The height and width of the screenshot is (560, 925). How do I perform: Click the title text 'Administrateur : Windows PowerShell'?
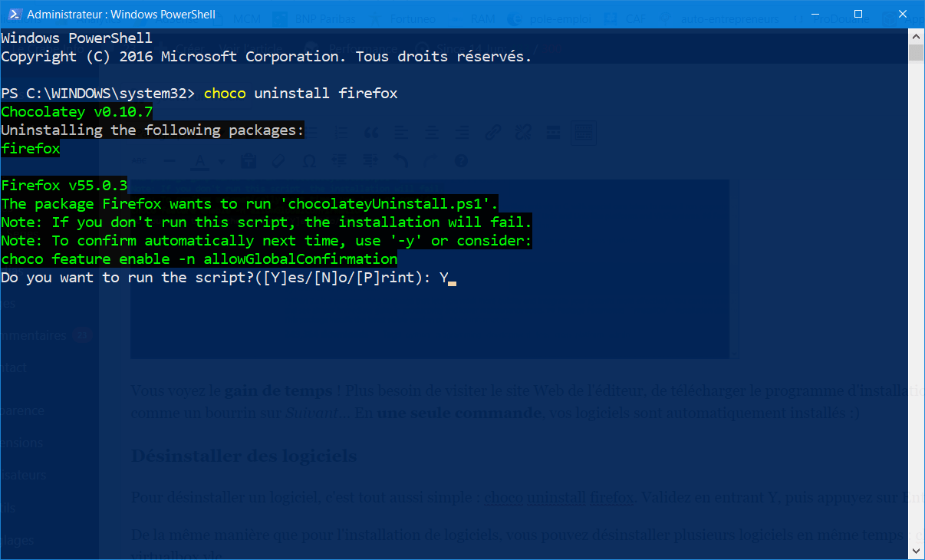click(x=121, y=14)
